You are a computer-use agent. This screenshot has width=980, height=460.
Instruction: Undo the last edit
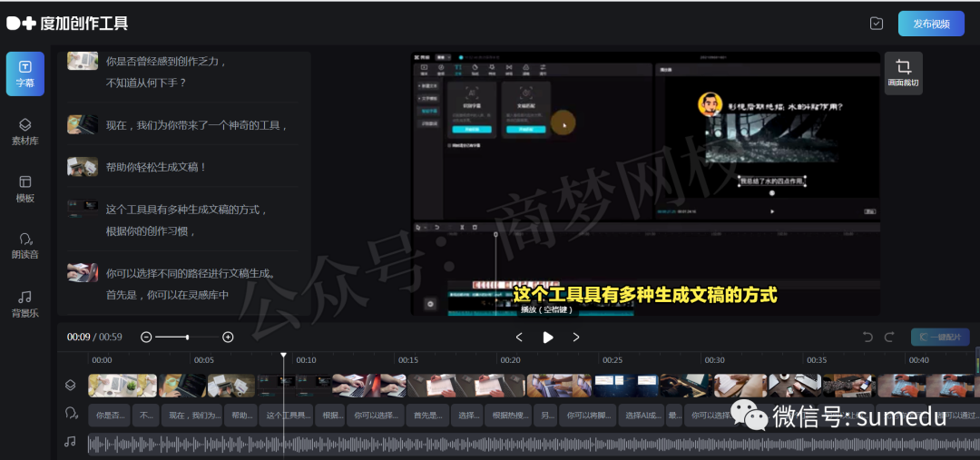coord(867,338)
